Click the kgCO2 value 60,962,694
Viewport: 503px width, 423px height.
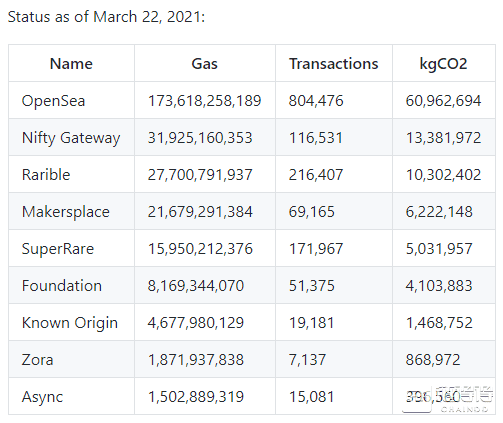point(443,101)
